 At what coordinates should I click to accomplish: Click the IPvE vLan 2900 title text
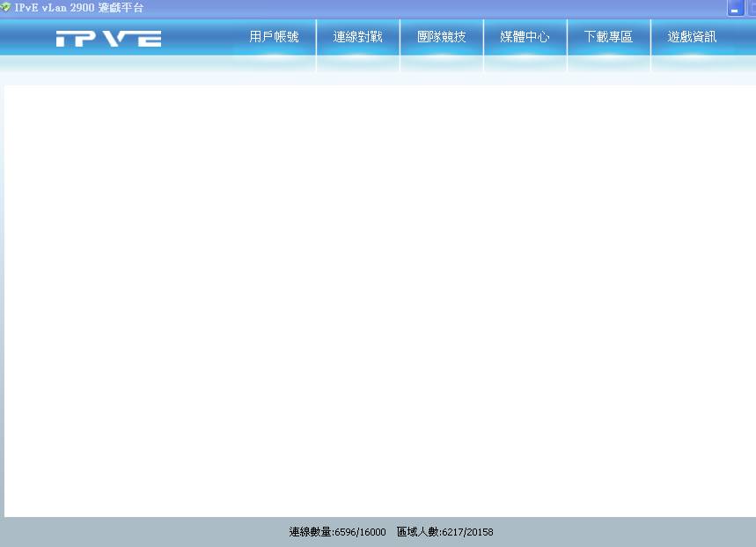(79, 8)
